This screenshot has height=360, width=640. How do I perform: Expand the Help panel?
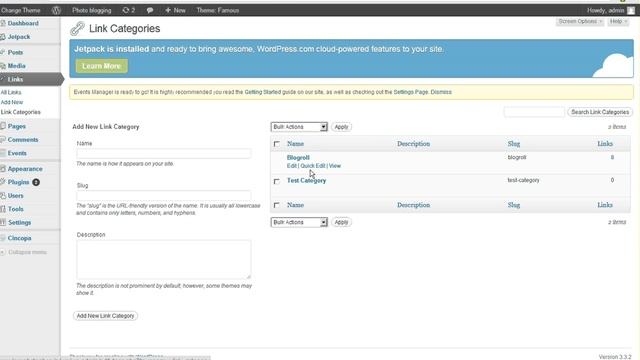[618, 21]
